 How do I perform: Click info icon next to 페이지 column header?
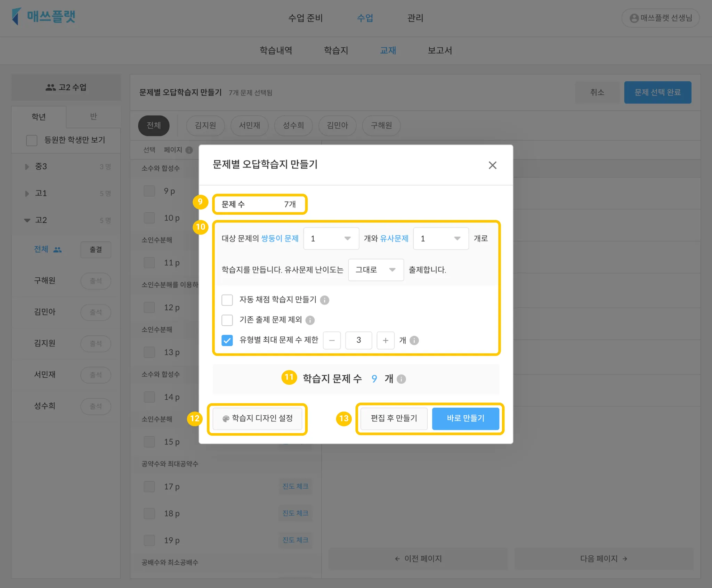(x=189, y=150)
